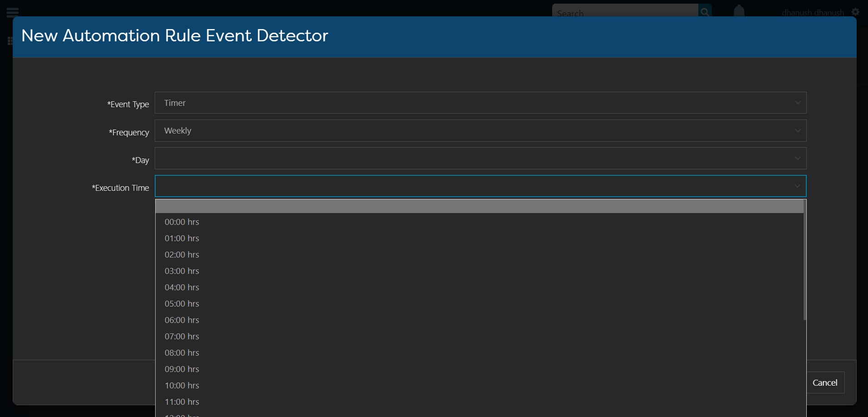Pick 09:00 hrs execution time
868x417 pixels.
181,369
